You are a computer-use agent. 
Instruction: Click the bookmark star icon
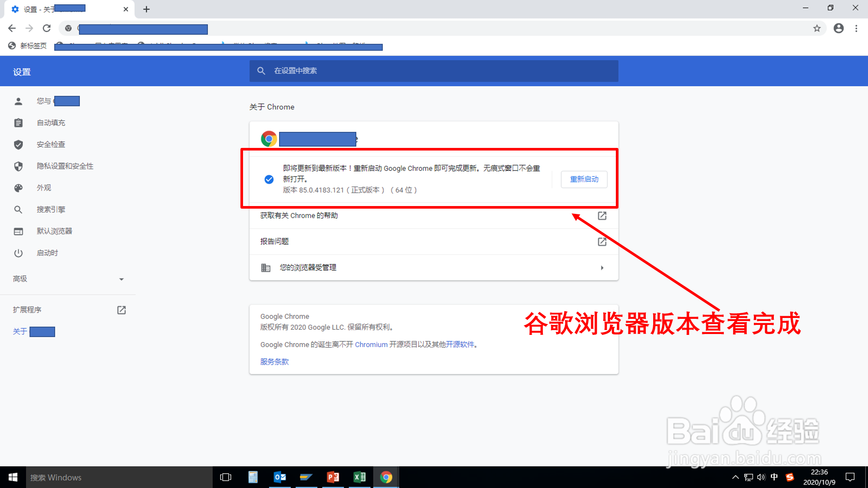tap(817, 29)
